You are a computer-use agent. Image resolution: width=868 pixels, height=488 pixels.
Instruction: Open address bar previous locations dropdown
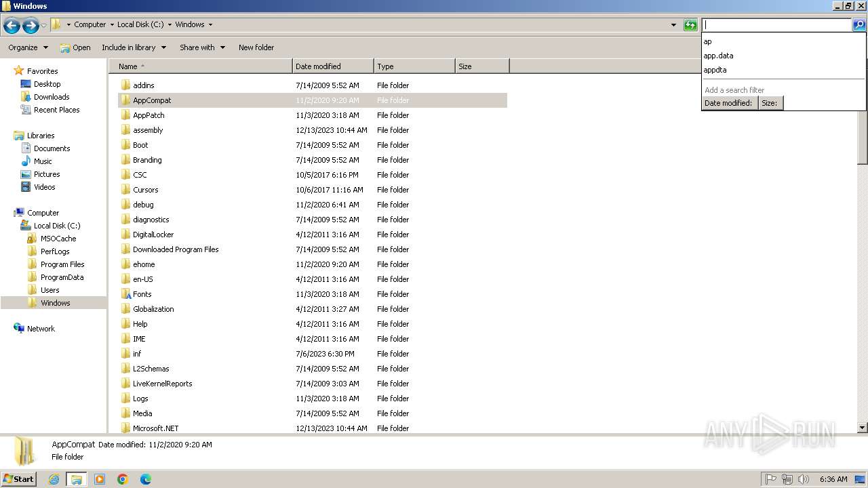[673, 25]
